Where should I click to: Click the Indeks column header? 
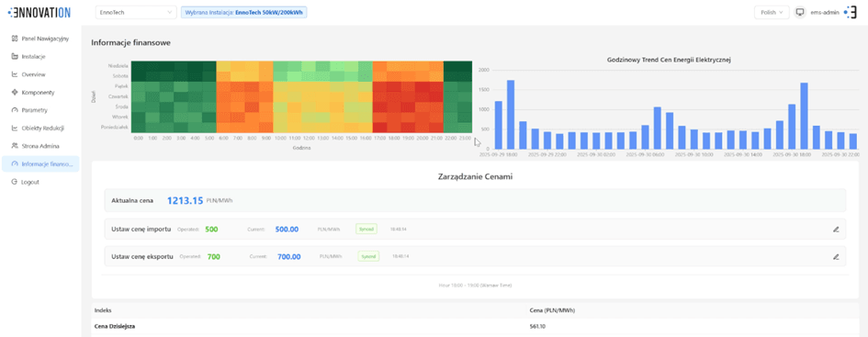pos(103,310)
